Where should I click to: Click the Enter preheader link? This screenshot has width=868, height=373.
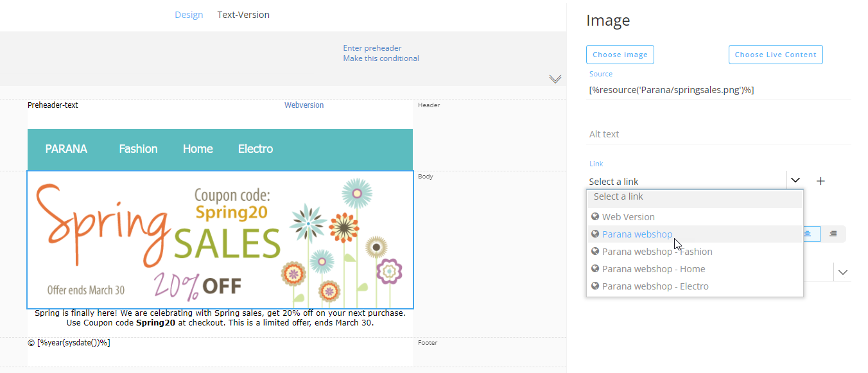372,48
